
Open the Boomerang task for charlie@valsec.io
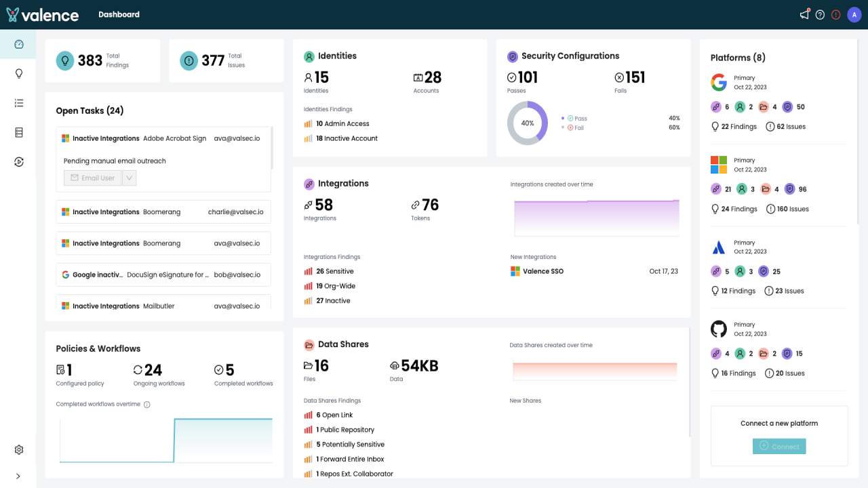[x=163, y=212]
